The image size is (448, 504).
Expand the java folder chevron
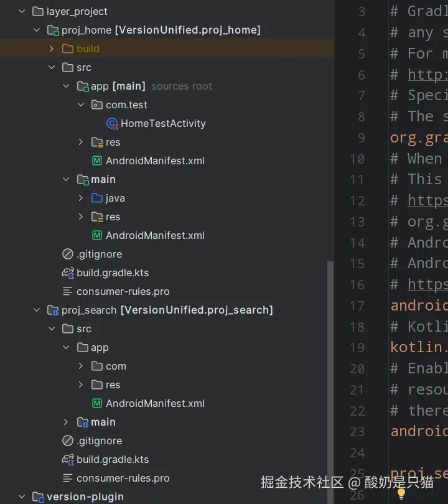click(81, 198)
